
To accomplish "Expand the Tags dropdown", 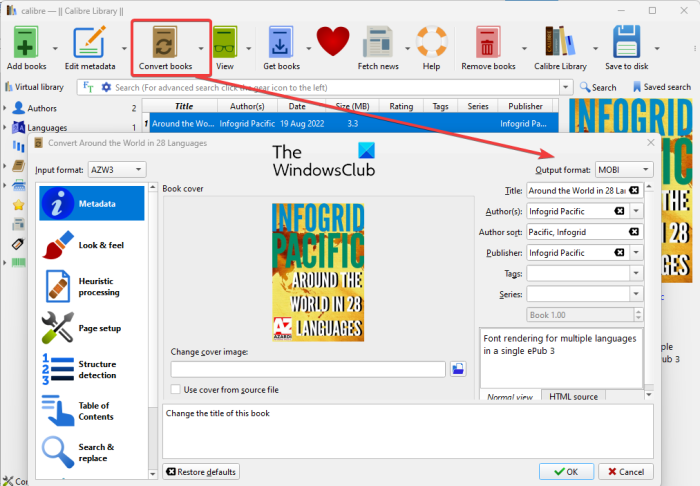I will point(636,273).
